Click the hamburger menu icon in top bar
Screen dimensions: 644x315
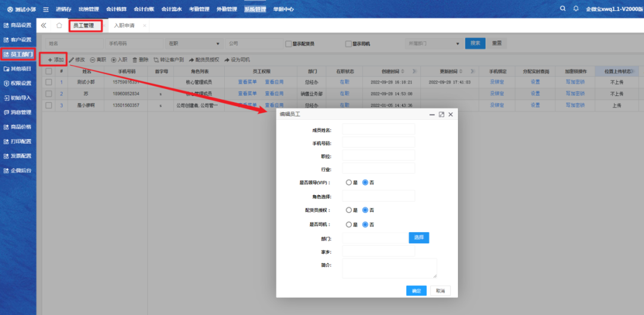click(46, 10)
